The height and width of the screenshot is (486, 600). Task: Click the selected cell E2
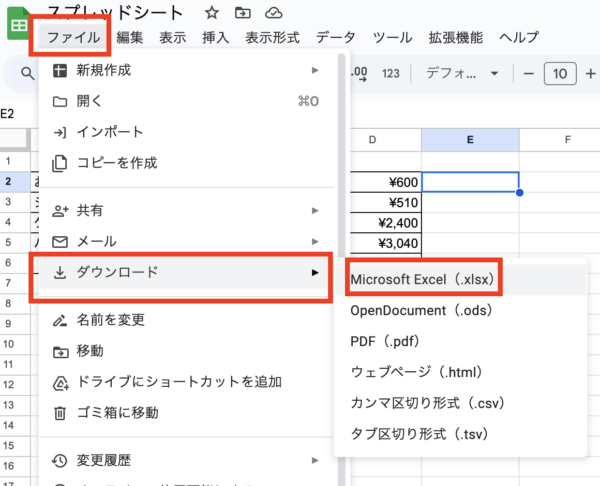coord(470,182)
